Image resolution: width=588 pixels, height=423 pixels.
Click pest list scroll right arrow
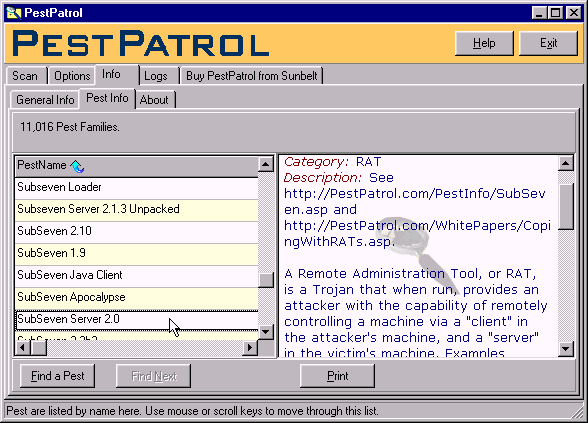point(250,348)
